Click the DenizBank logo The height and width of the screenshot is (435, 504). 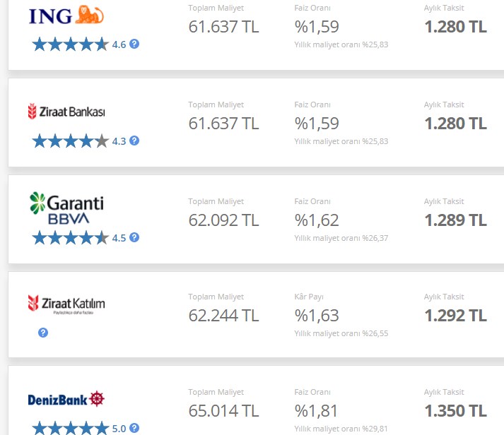point(66,400)
